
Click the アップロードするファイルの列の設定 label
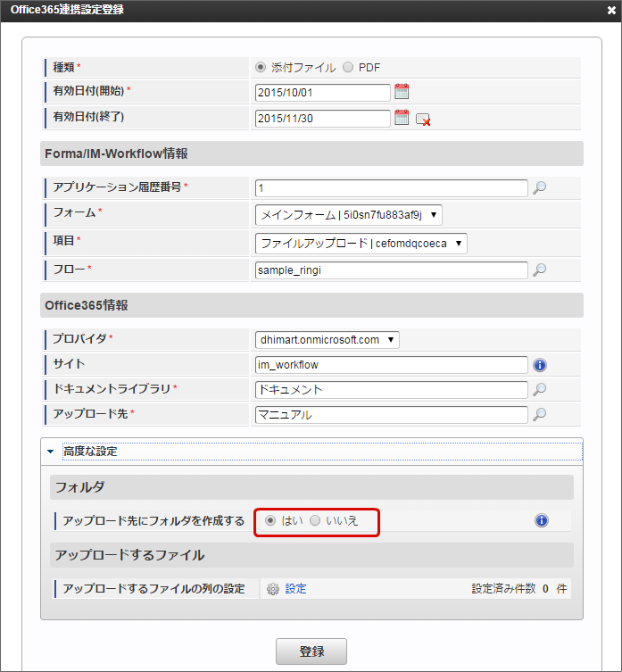coord(153,589)
